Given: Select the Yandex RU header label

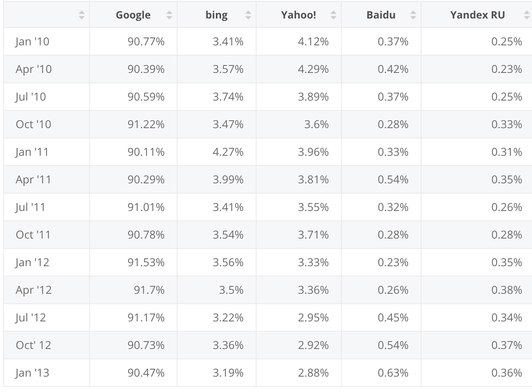Looking at the screenshot, I should click(478, 15).
